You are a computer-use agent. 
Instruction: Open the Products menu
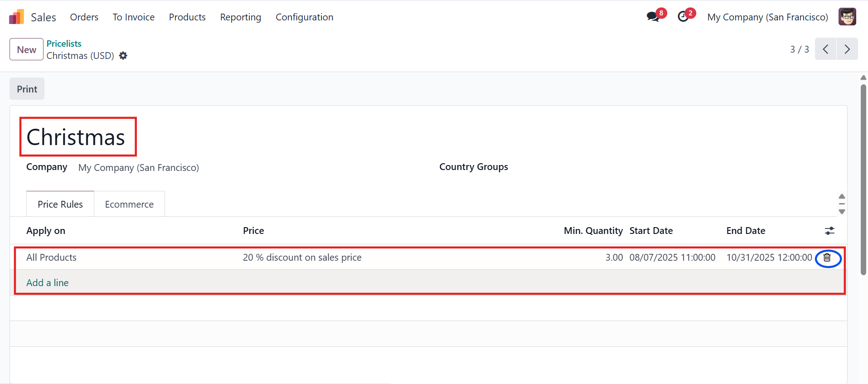(187, 17)
